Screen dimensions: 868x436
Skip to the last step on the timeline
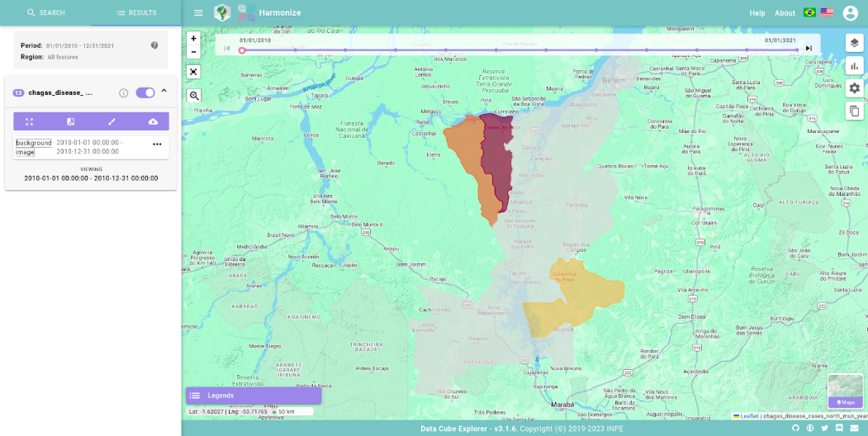pyautogui.click(x=809, y=49)
